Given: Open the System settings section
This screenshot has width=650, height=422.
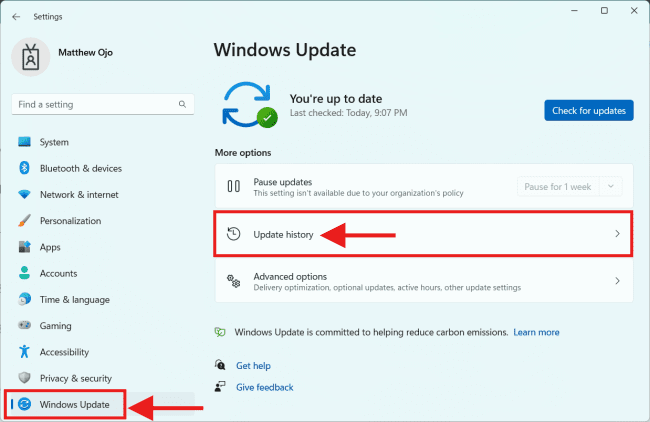Looking at the screenshot, I should pos(54,142).
